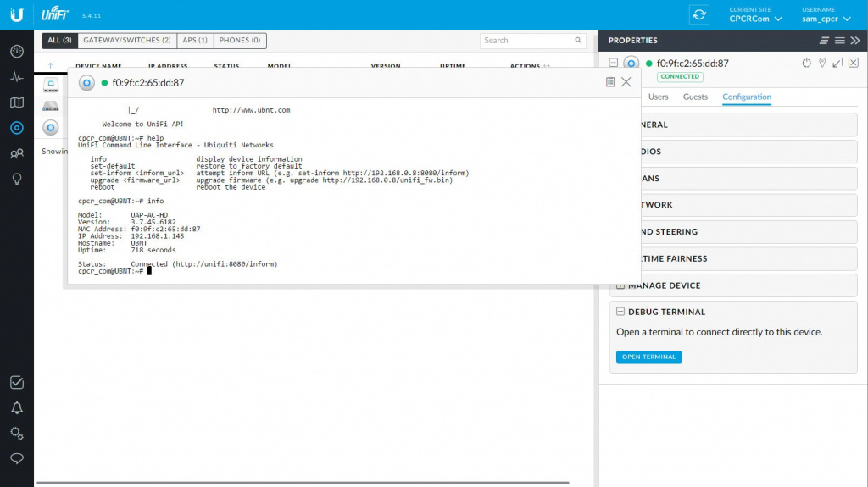The image size is (868, 487).
Task: Copy terminal output with clipboard icon
Action: pos(610,82)
